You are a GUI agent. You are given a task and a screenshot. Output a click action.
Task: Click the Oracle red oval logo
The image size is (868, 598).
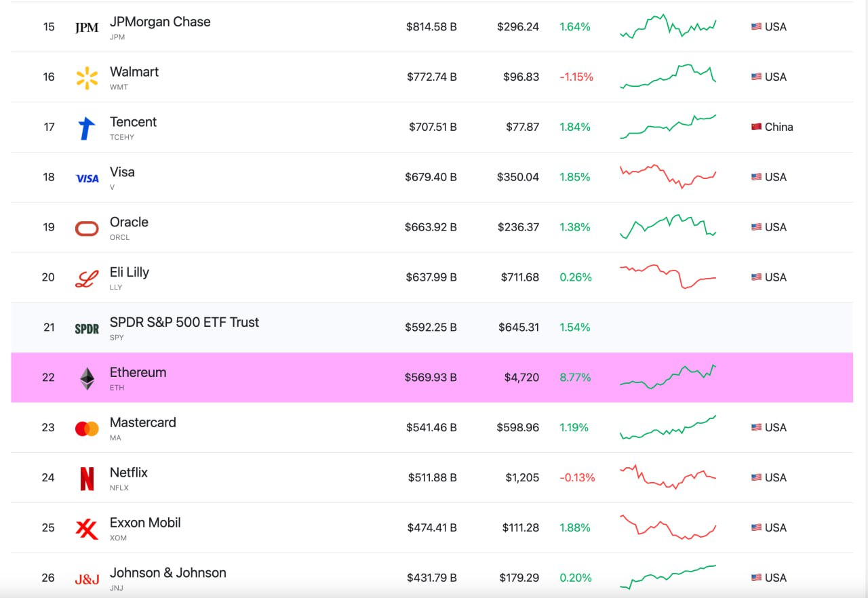[x=87, y=228]
